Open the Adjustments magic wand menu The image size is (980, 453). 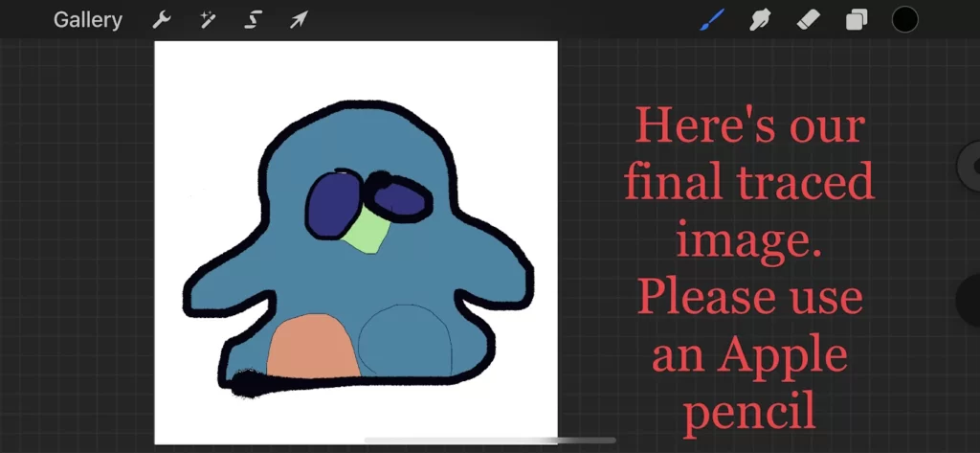coord(208,20)
